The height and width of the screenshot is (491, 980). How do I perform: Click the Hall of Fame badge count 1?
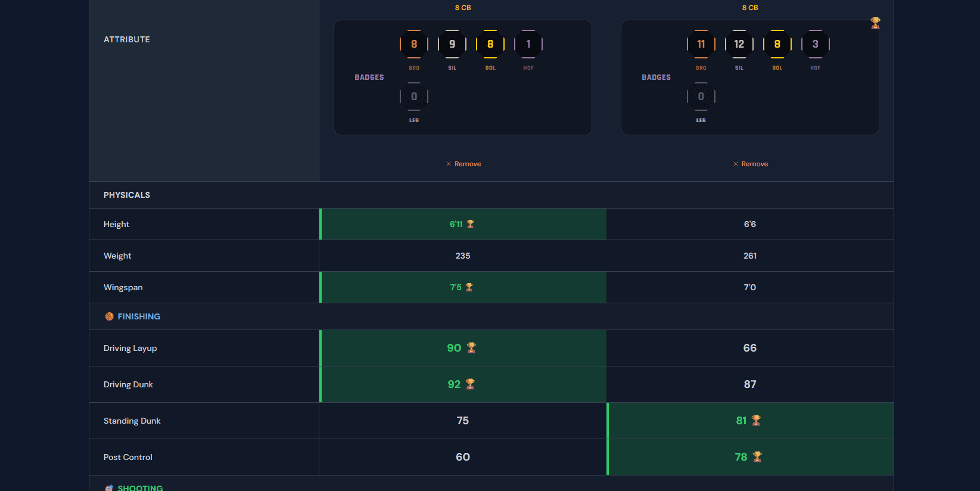tap(528, 44)
